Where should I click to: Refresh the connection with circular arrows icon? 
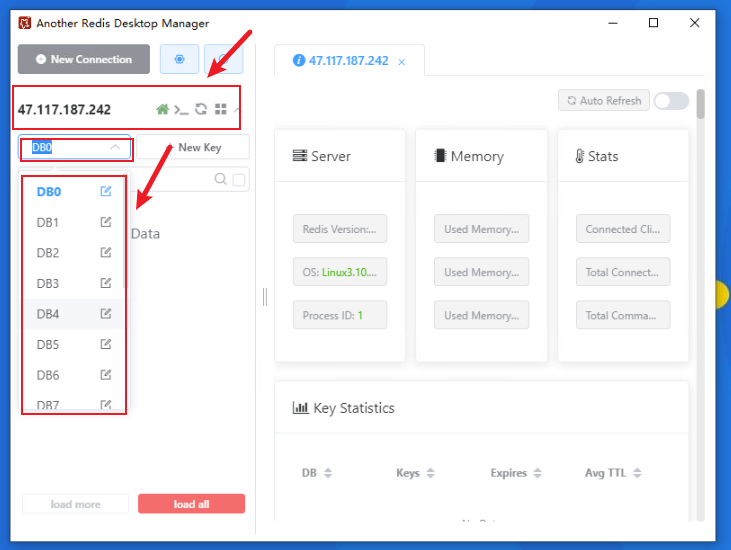coord(201,109)
